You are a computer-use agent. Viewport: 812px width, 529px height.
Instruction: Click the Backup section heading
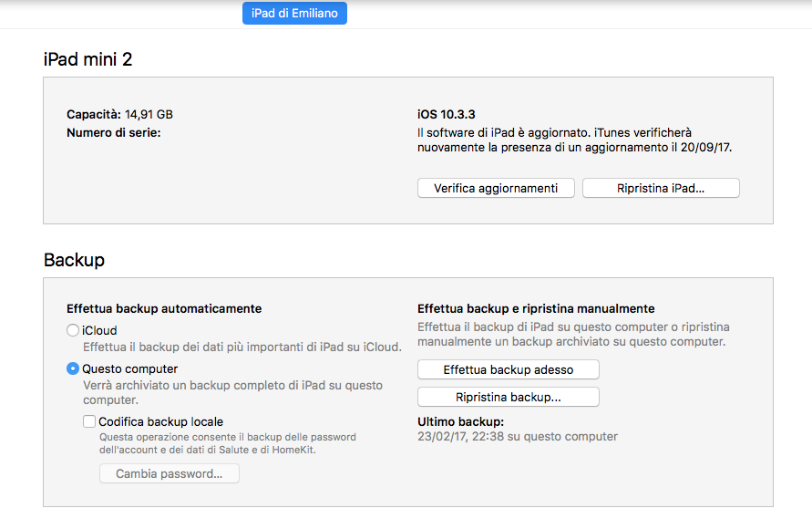[x=74, y=260]
